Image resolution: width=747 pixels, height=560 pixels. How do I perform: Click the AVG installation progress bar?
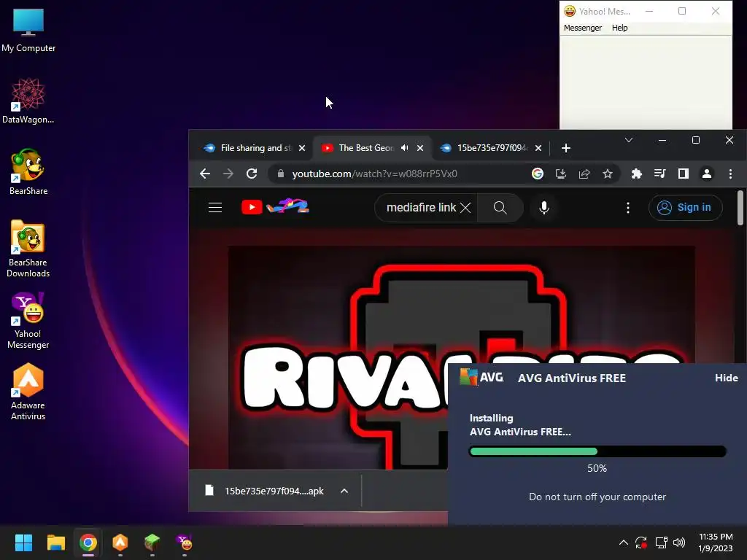[x=597, y=451]
